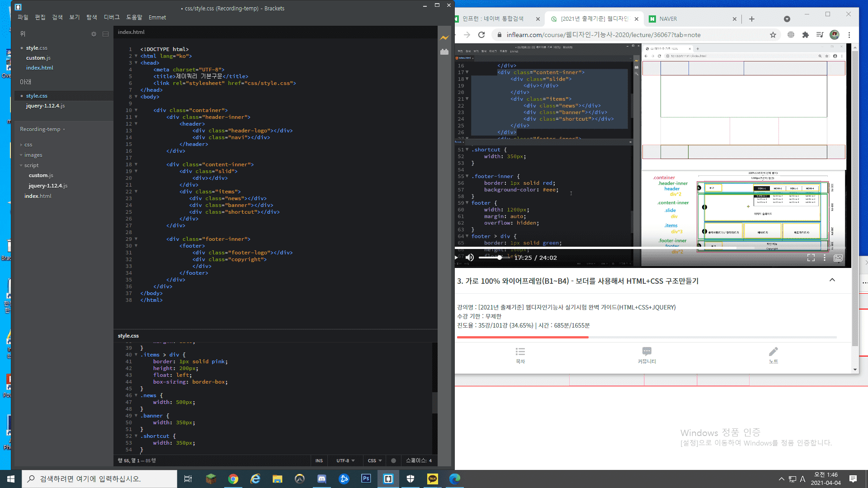
Task: Toggle the linting status circle indicator
Action: [x=393, y=460]
